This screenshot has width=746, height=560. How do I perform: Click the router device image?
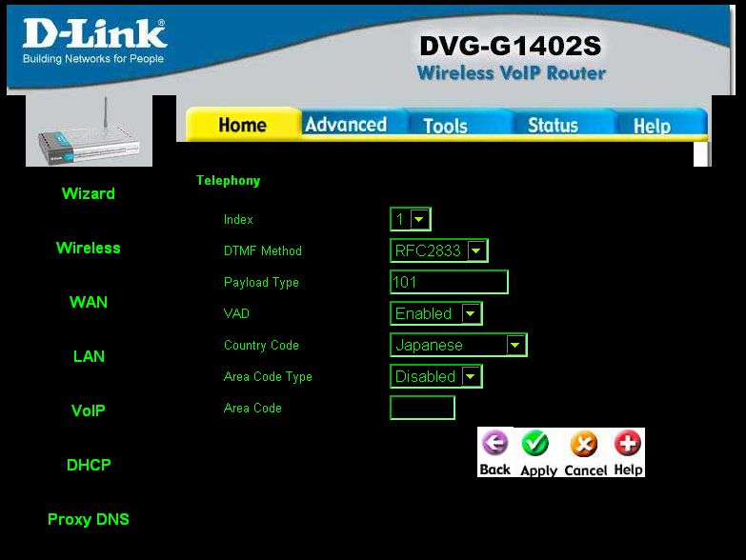click(89, 130)
